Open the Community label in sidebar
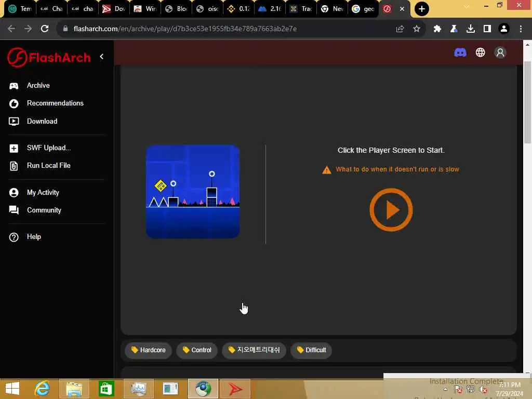 (44, 210)
